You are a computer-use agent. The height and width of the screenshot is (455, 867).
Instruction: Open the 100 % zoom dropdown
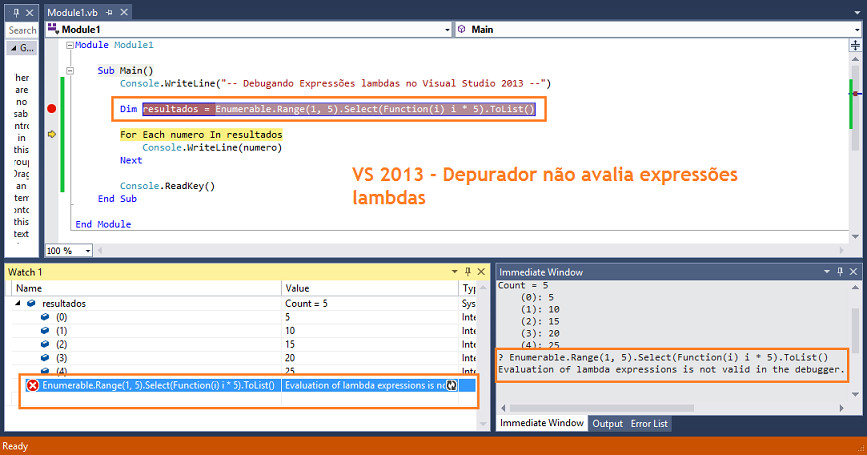coord(88,251)
